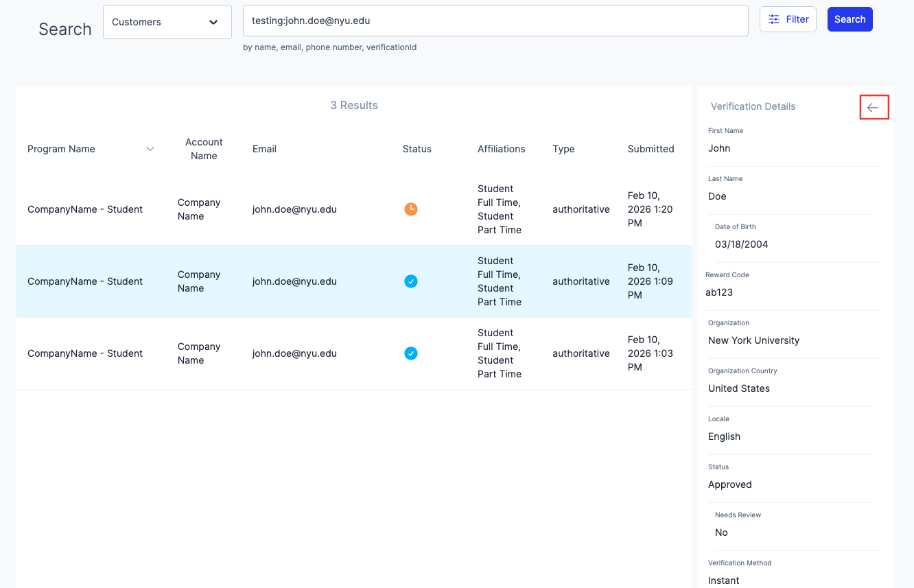The image size is (914, 588).
Task: Click the back arrow in Verification Details
Action: pyautogui.click(x=873, y=107)
